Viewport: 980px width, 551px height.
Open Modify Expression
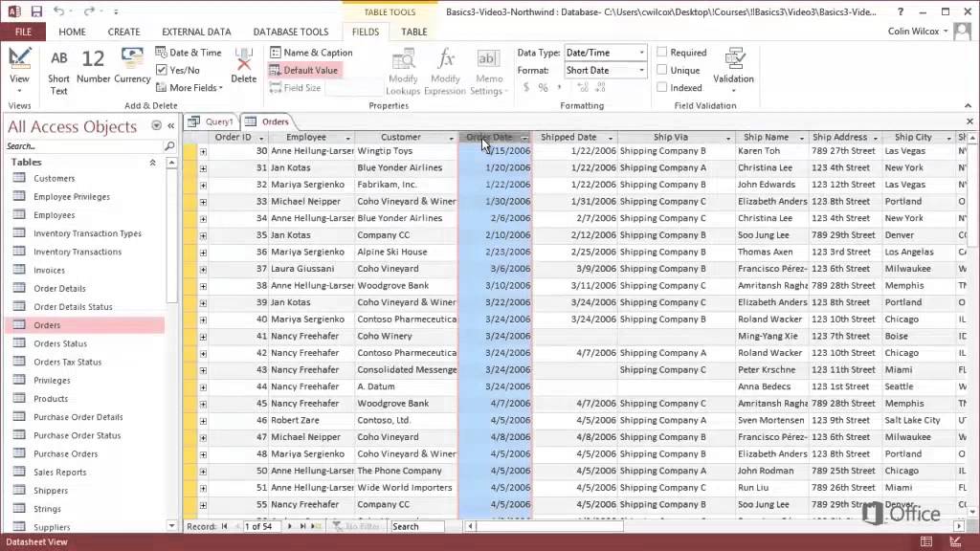[x=445, y=73]
